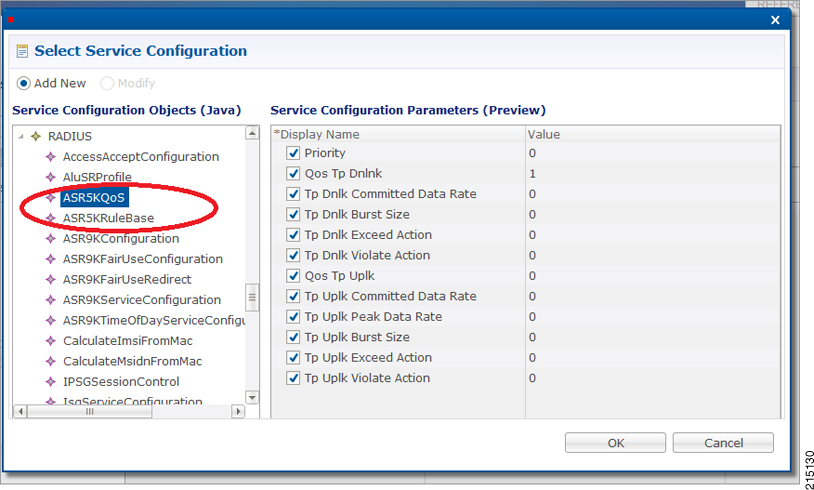This screenshot has width=814, height=490.
Task: Choose ASR9KConfiguration from the tree
Action: tap(121, 239)
